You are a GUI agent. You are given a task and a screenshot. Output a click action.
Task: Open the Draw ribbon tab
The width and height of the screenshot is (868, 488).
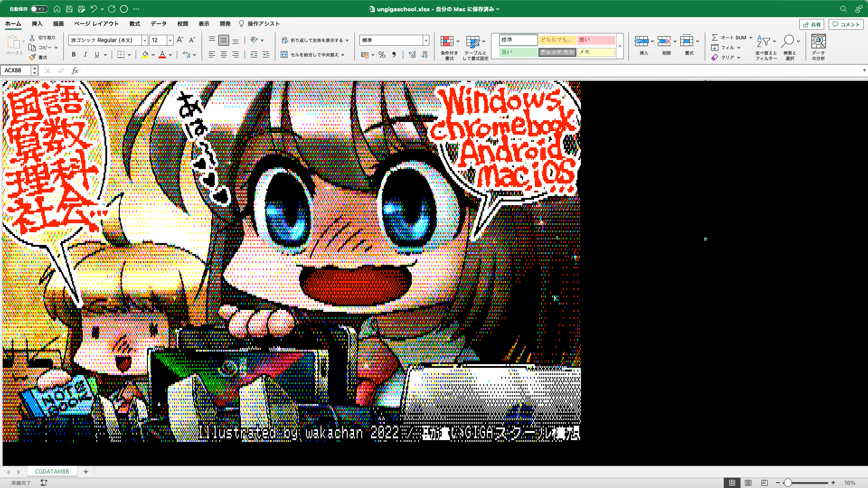pyautogui.click(x=58, y=24)
